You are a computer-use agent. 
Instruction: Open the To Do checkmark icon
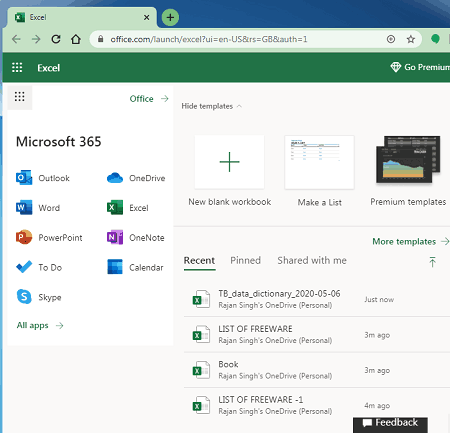click(x=24, y=267)
